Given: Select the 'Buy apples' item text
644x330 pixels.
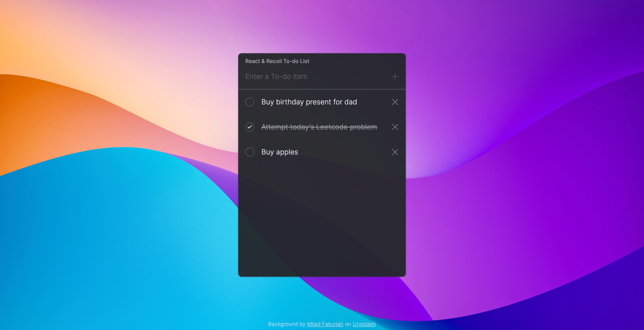Looking at the screenshot, I should (x=280, y=152).
